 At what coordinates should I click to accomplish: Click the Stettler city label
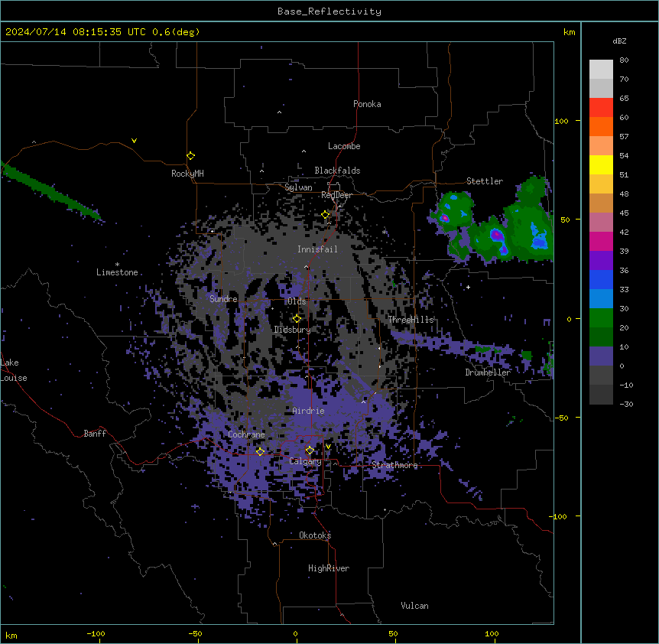tap(485, 181)
